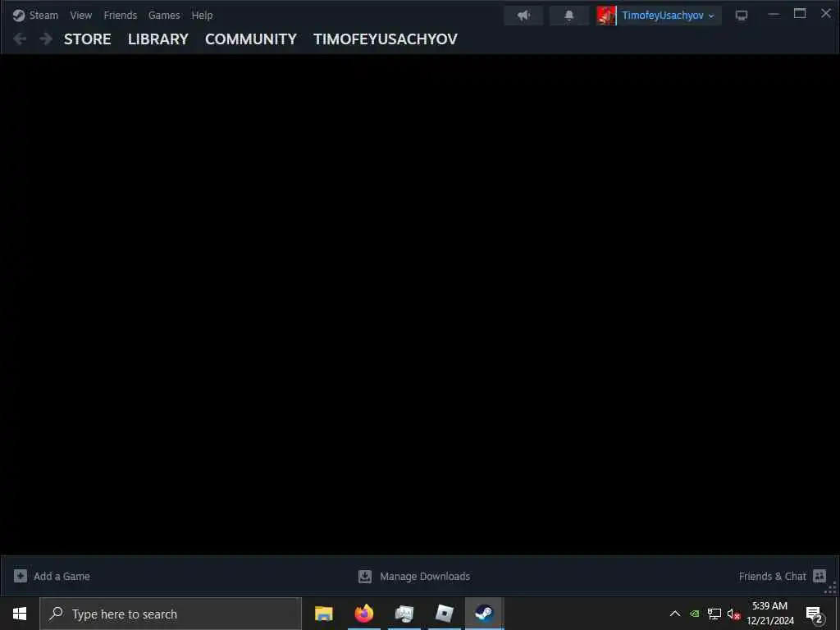
Task: Go to the STORE tab
Action: click(87, 39)
